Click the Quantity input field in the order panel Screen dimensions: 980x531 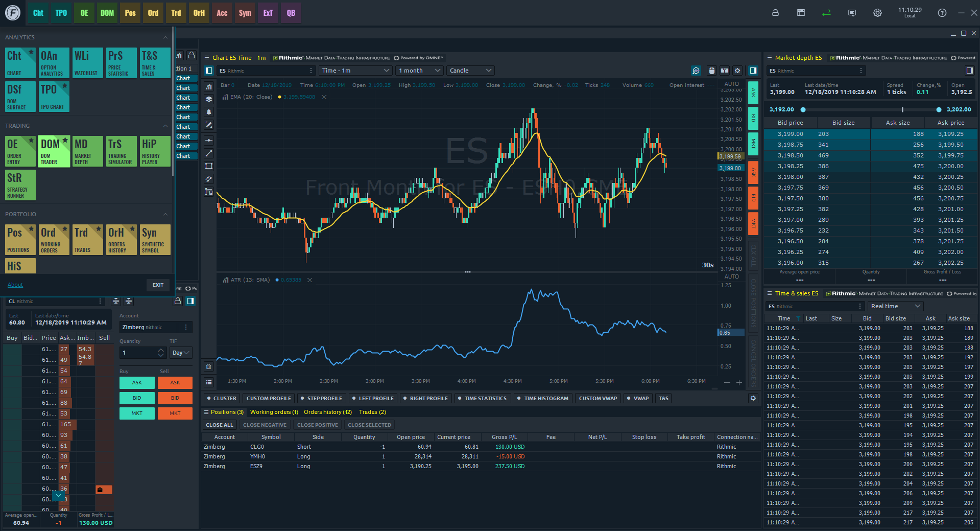139,353
